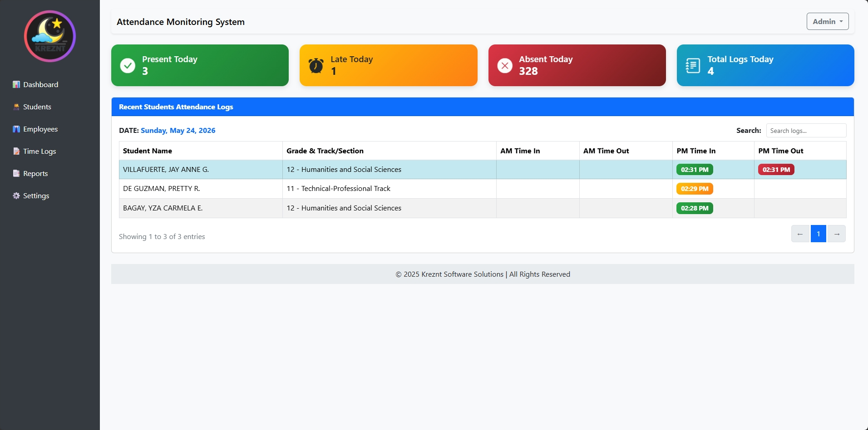The width and height of the screenshot is (868, 430).
Task: Click the Employees icon in sidebar
Action: [16, 129]
